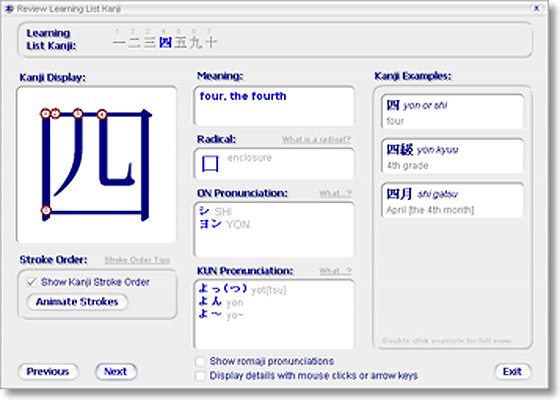Select kanji 五 in the Learning List
The height and width of the screenshot is (400, 560).
[180, 43]
